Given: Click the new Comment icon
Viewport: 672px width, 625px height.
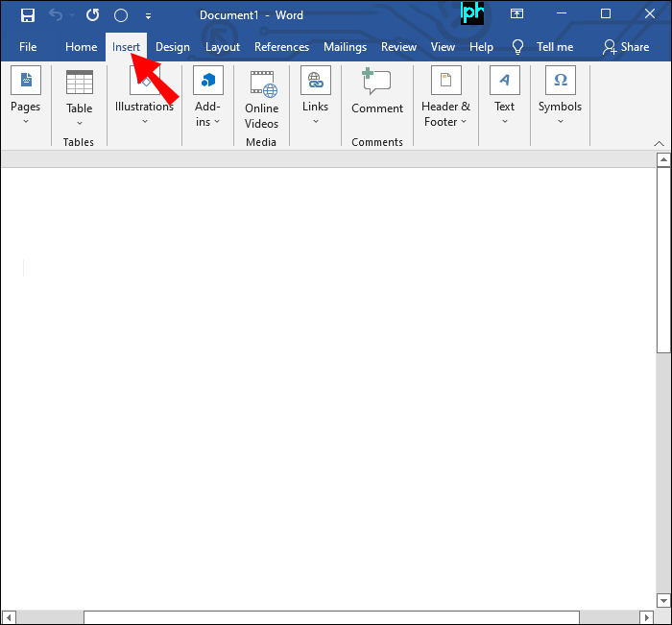Looking at the screenshot, I should coord(376,81).
